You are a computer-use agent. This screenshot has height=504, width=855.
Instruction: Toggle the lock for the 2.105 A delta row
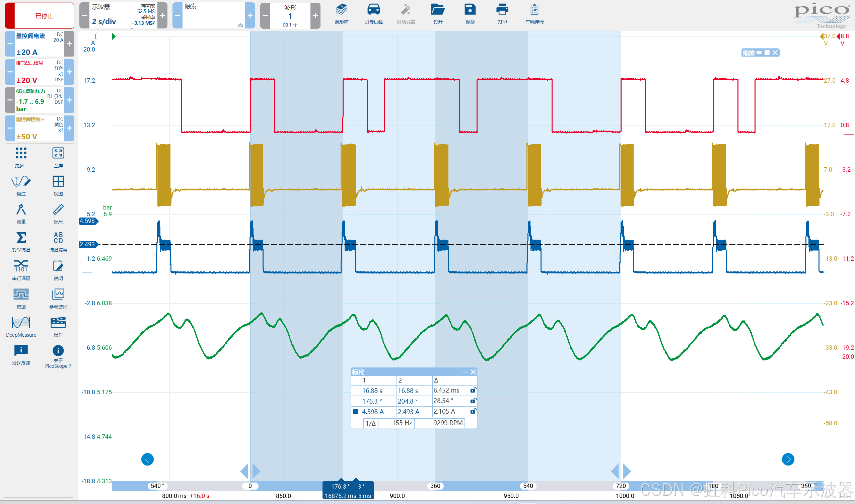point(473,411)
